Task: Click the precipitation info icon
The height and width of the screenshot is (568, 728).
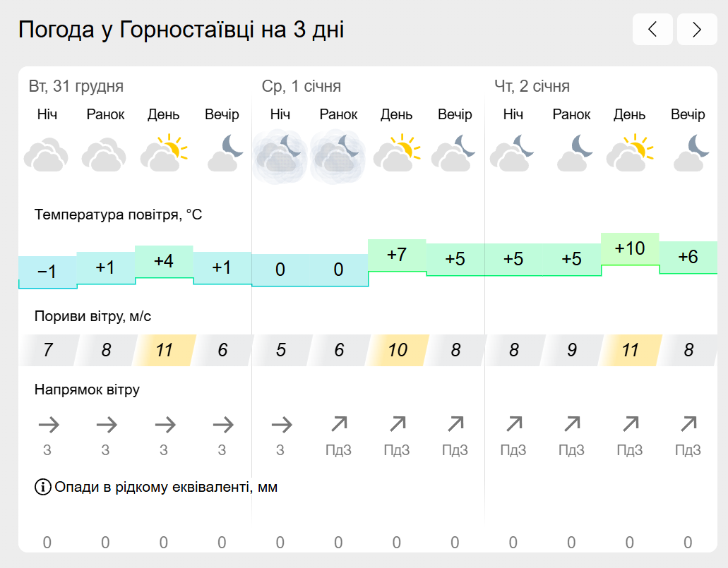Action: 42,487
